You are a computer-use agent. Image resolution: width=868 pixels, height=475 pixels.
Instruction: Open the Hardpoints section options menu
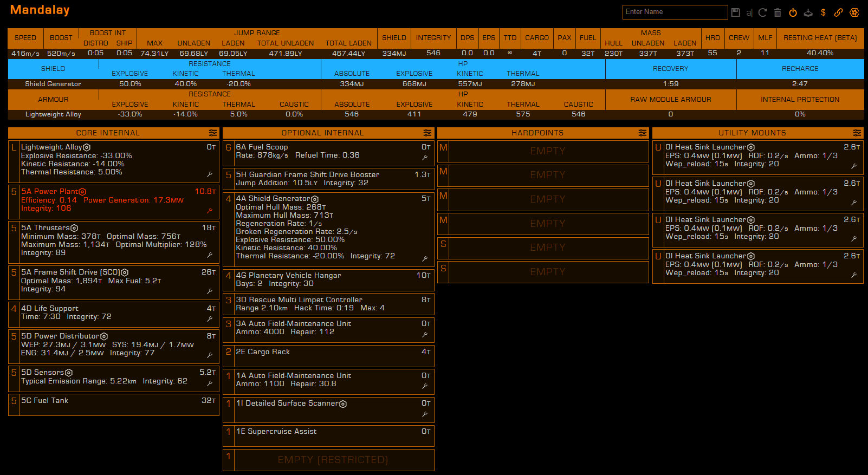642,133
